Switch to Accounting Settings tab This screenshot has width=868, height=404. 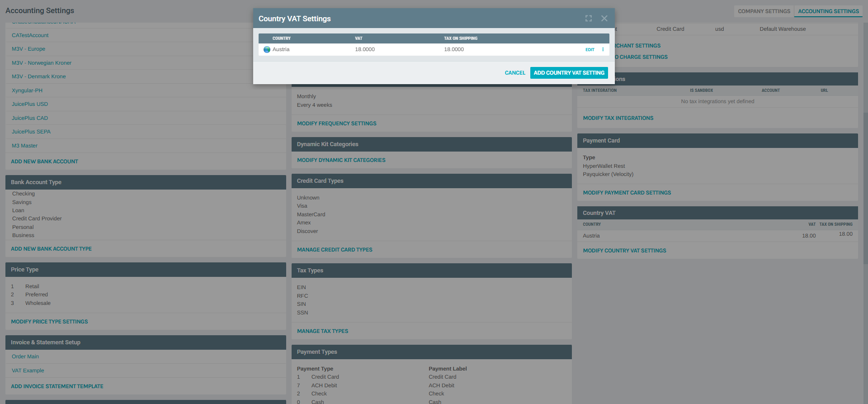pos(828,11)
